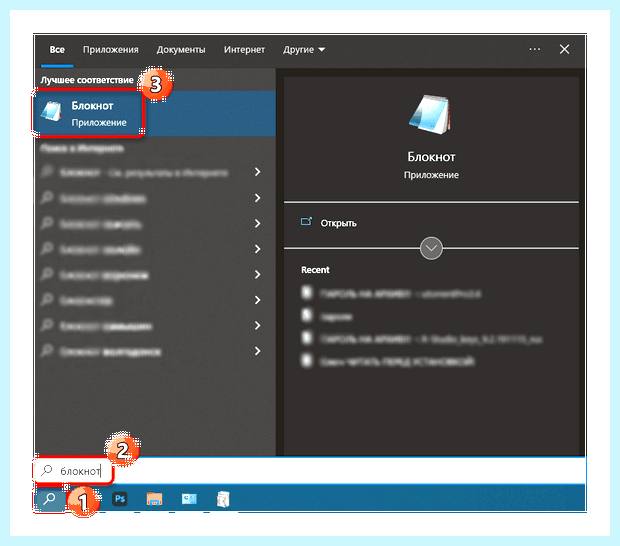Switch to the Все tab
The height and width of the screenshot is (546, 620).
57,50
